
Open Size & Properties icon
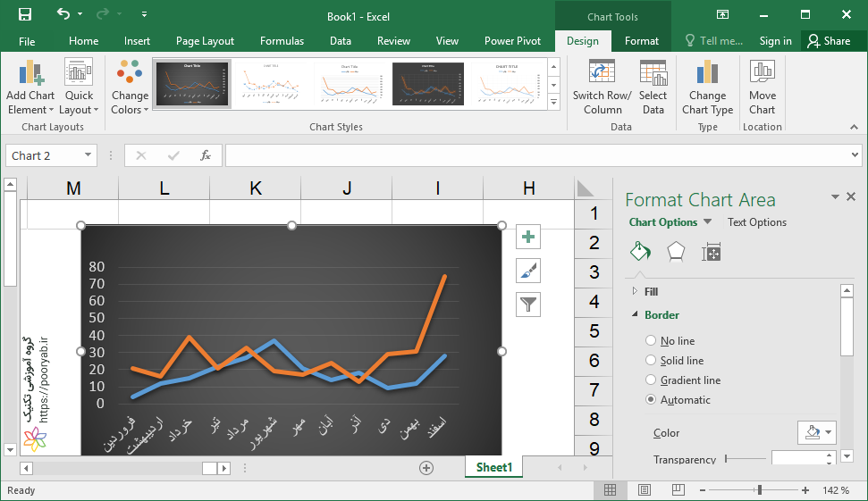[x=712, y=252]
